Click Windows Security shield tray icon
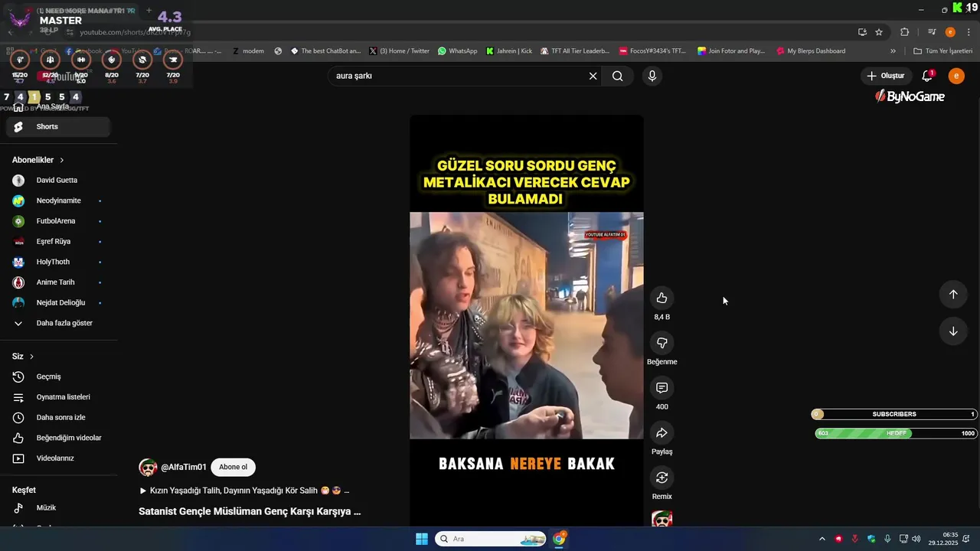980x551 pixels. (x=871, y=539)
